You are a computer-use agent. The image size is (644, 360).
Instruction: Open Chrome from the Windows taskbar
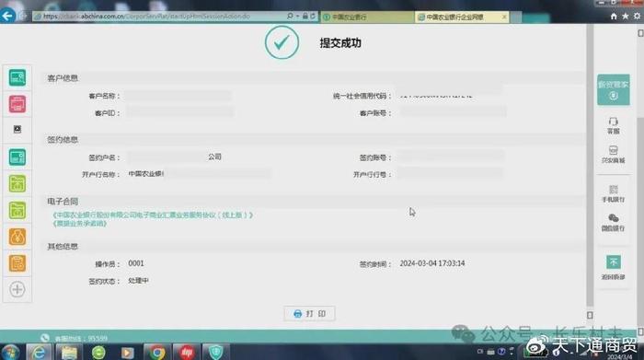[x=157, y=353]
